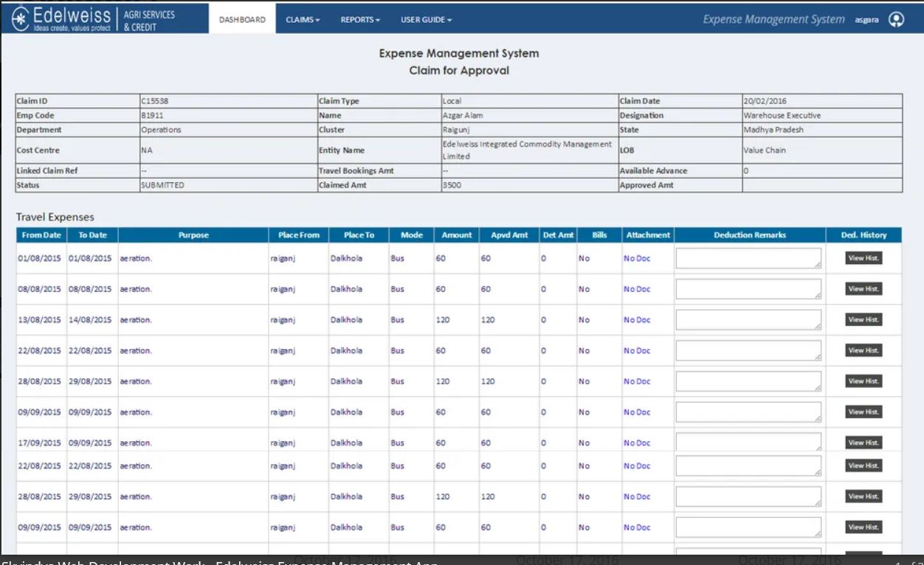
Task: Select No Doc attachment for 13/08/2015 trip
Action: click(637, 320)
